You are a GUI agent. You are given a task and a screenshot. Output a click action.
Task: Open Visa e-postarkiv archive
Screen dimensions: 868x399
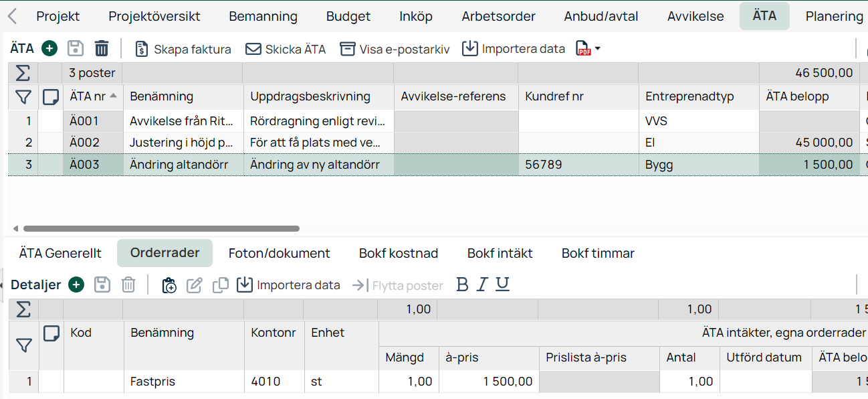click(x=395, y=49)
